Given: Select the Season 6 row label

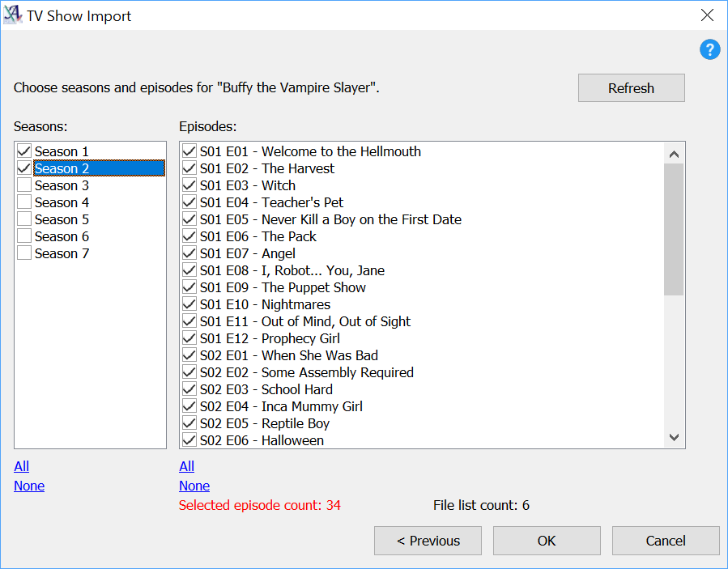Looking at the screenshot, I should (62, 236).
